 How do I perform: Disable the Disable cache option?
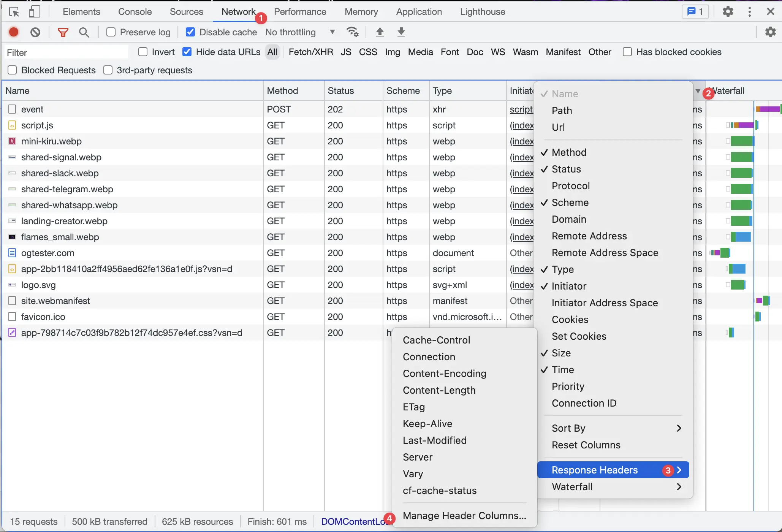190,32
